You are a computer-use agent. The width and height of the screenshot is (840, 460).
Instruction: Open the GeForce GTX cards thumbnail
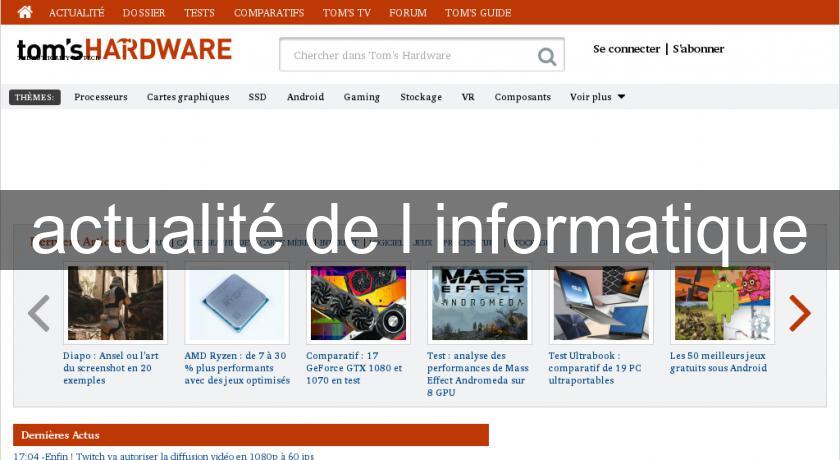coord(358,303)
